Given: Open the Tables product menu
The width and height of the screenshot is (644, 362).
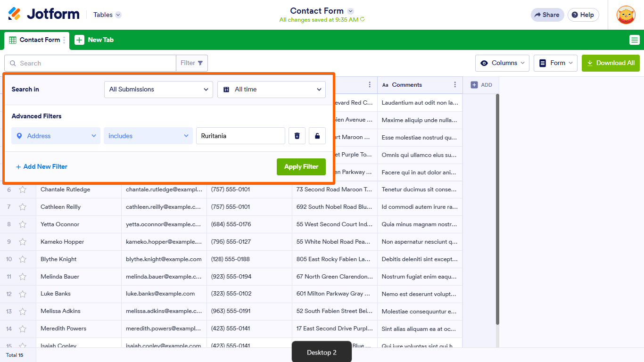Looking at the screenshot, I should point(107,15).
